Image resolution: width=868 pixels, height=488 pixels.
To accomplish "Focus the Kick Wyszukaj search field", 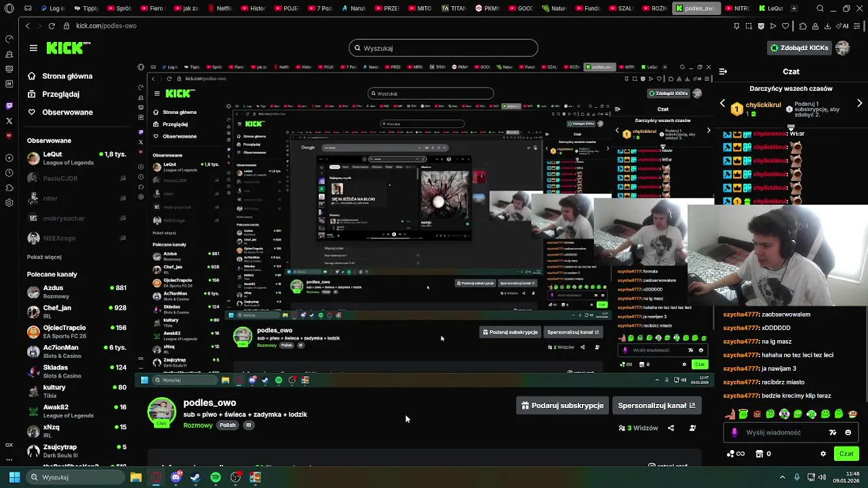I will tap(443, 48).
